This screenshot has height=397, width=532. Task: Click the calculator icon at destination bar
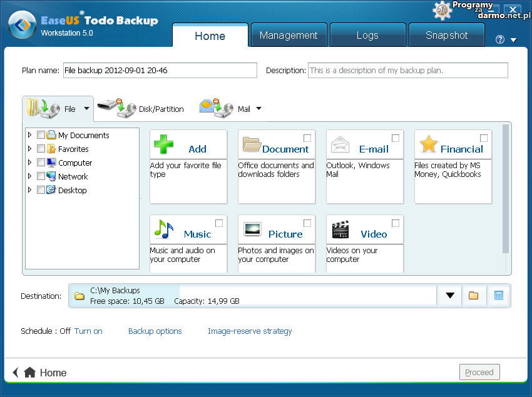[499, 296]
